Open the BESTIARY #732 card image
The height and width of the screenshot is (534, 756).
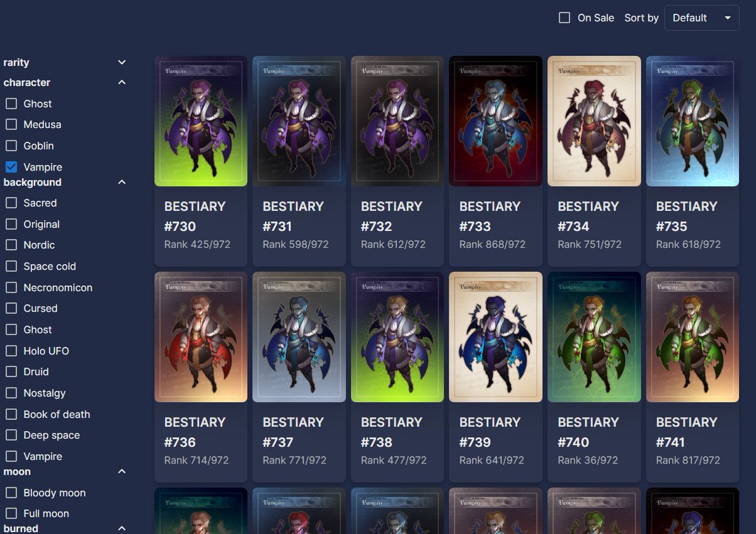point(398,121)
